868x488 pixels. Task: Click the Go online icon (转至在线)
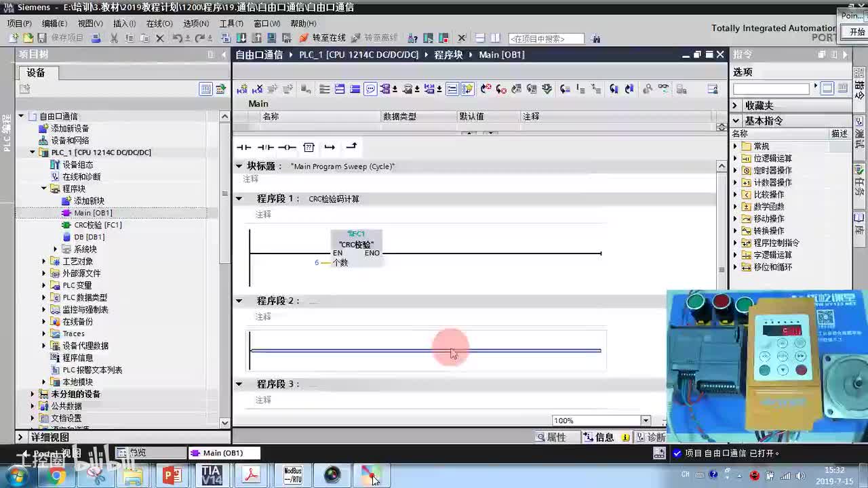(323, 39)
